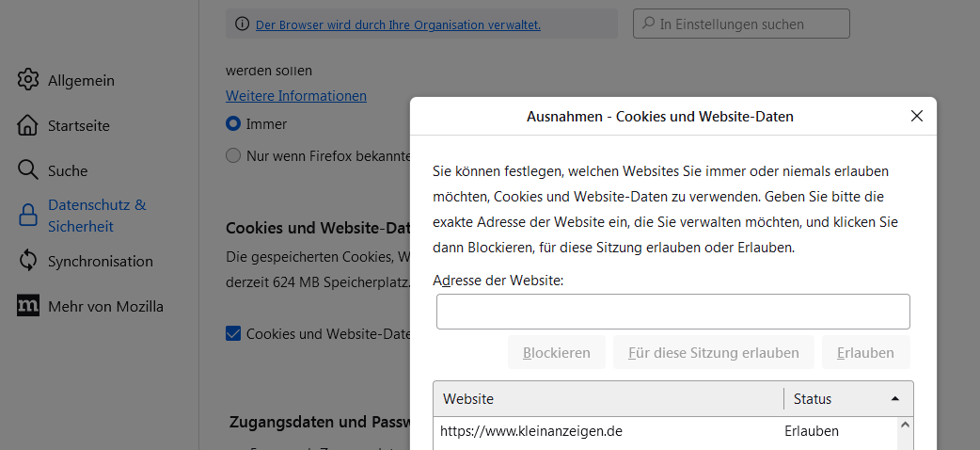Click the Datenschutz & Sicherheit lock icon

(28, 216)
